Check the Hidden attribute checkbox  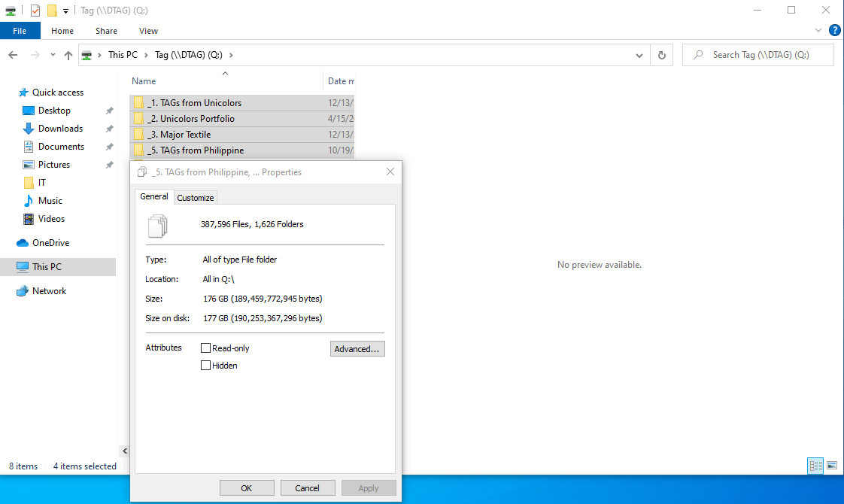[205, 366]
